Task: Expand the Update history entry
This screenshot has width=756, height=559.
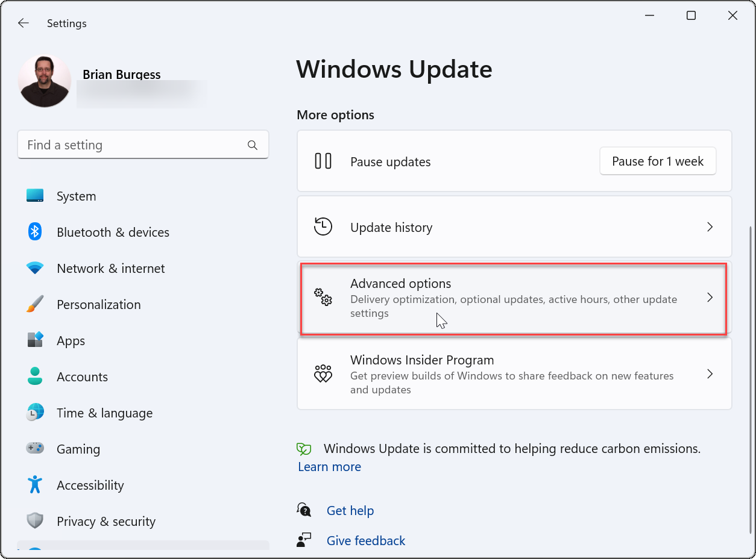Action: [x=710, y=226]
